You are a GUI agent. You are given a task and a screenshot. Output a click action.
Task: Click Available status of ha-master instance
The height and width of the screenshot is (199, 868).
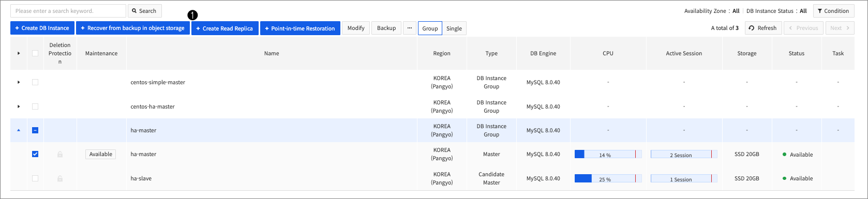click(798, 155)
